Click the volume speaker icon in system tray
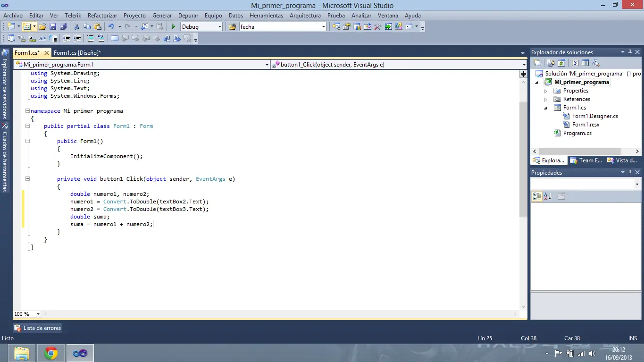644x362 pixels. (593, 354)
